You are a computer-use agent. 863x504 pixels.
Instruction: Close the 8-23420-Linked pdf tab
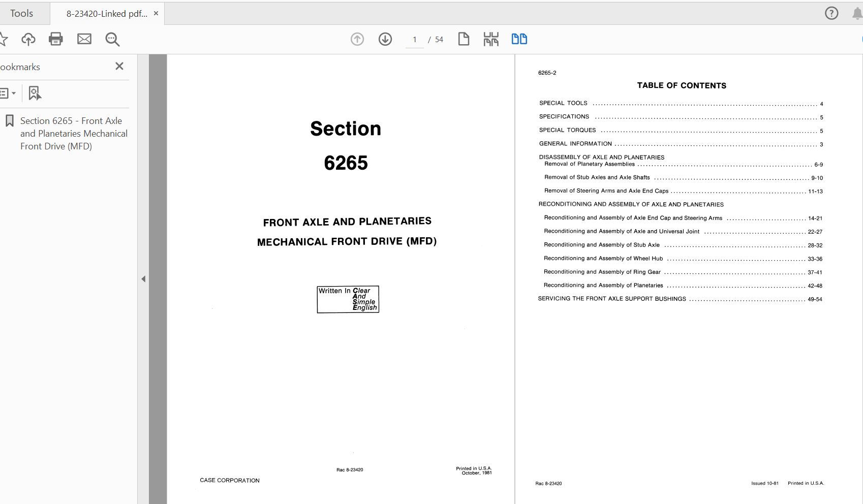click(x=156, y=13)
